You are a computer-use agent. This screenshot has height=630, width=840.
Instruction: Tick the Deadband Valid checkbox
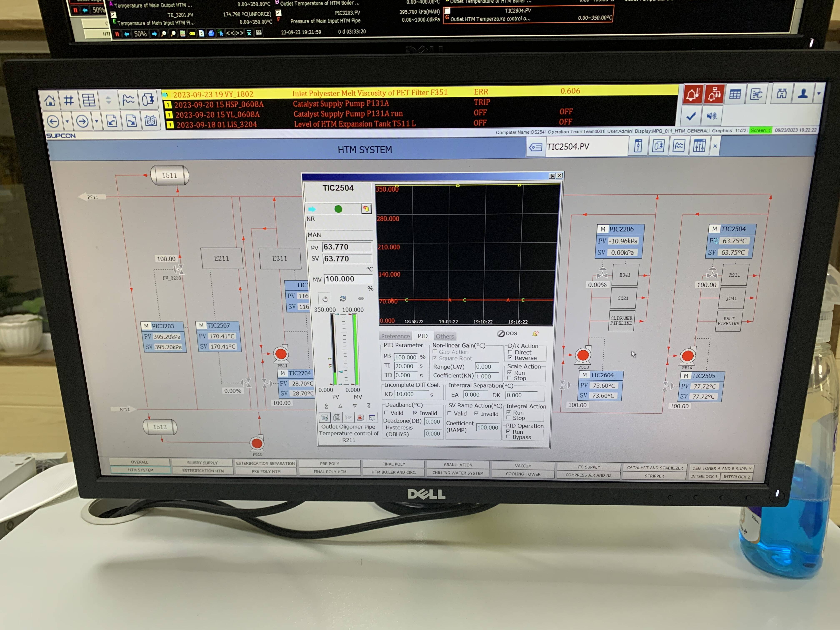(x=386, y=413)
